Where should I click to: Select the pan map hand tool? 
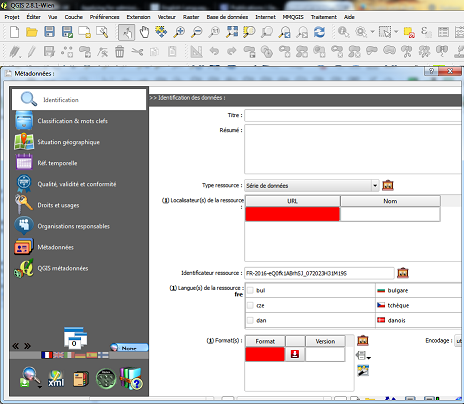tap(144, 32)
